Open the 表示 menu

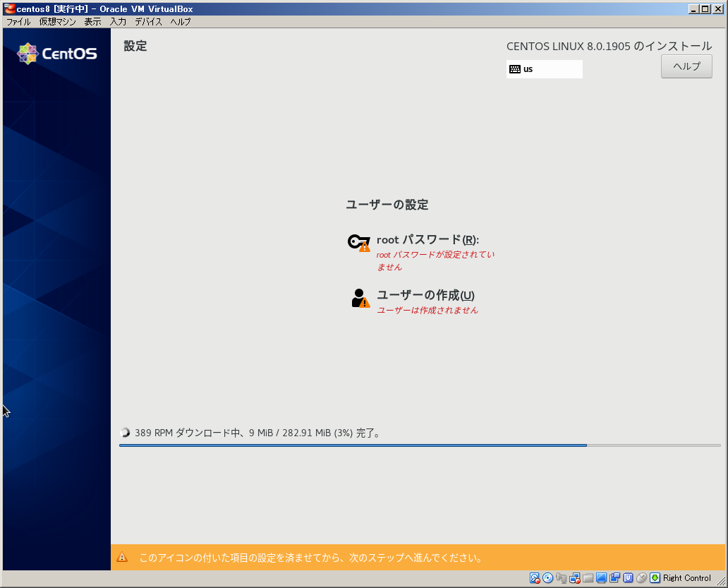coord(92,22)
